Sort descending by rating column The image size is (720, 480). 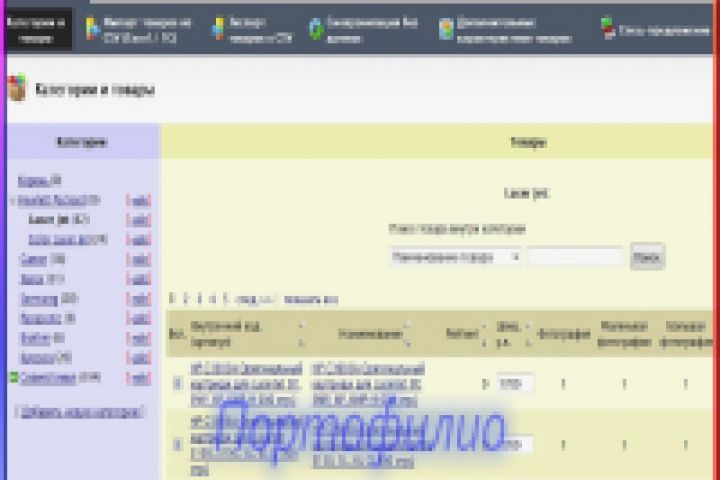pos(484,343)
